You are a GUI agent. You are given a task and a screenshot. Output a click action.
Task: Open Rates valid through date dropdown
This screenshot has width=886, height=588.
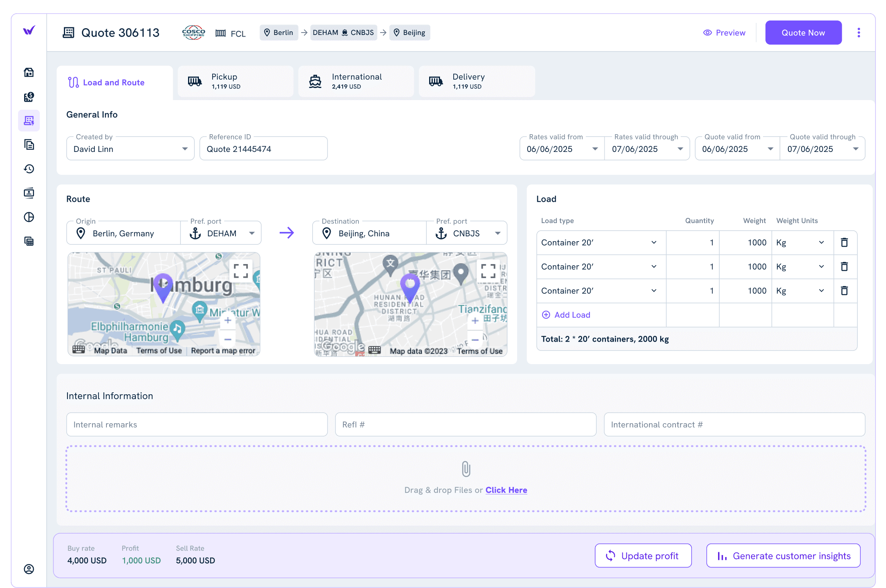tap(680, 149)
